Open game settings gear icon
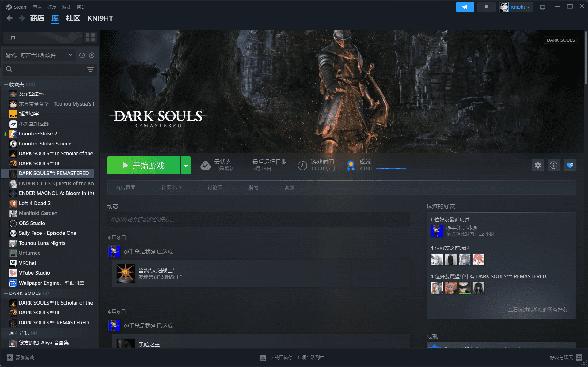This screenshot has height=367, width=588. pyautogui.click(x=538, y=165)
